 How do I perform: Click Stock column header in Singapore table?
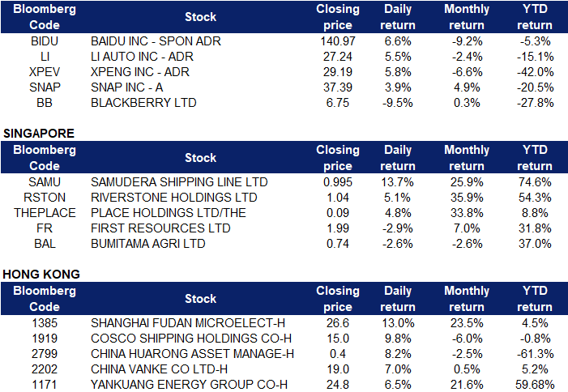click(x=200, y=157)
